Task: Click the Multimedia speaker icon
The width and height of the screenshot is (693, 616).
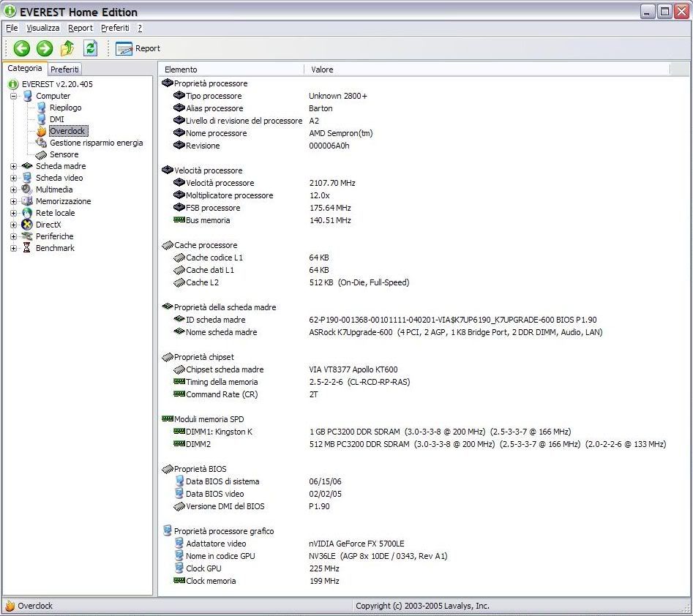Action: coord(27,189)
